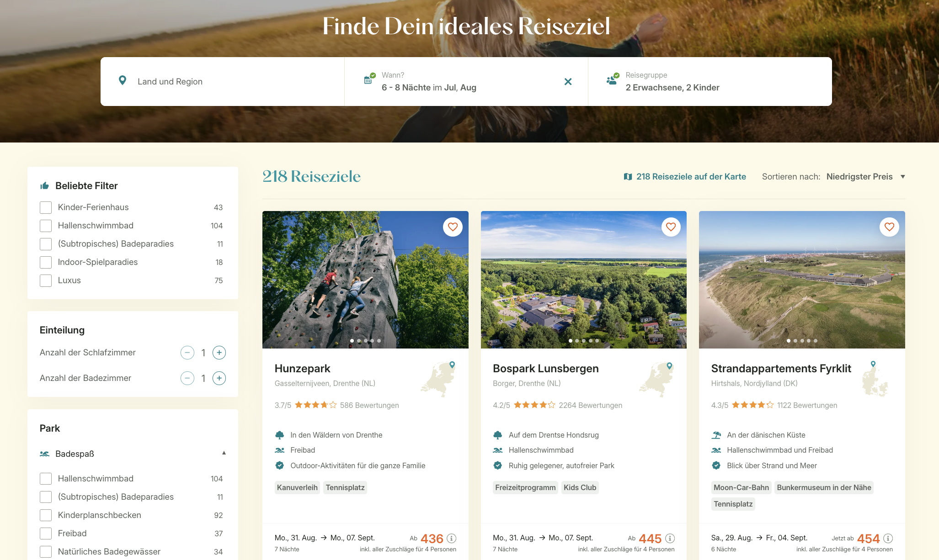Increase number of Schlafzimmer with plus

click(x=219, y=353)
